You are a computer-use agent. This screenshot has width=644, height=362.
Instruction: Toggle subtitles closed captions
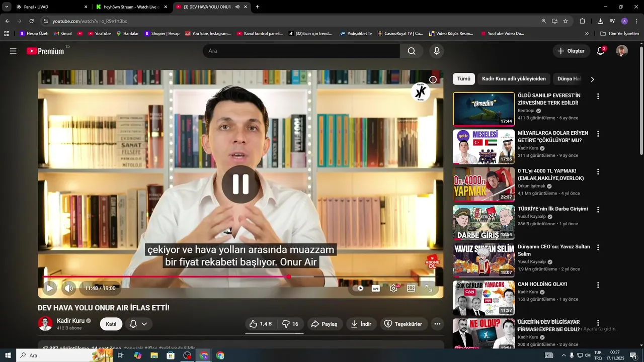coord(376,288)
